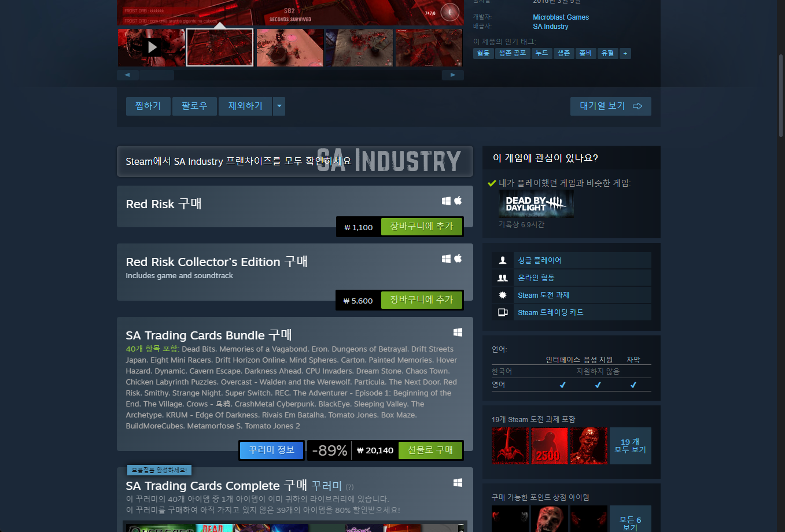Click online co-op people icon
The width and height of the screenshot is (785, 532).
(503, 278)
